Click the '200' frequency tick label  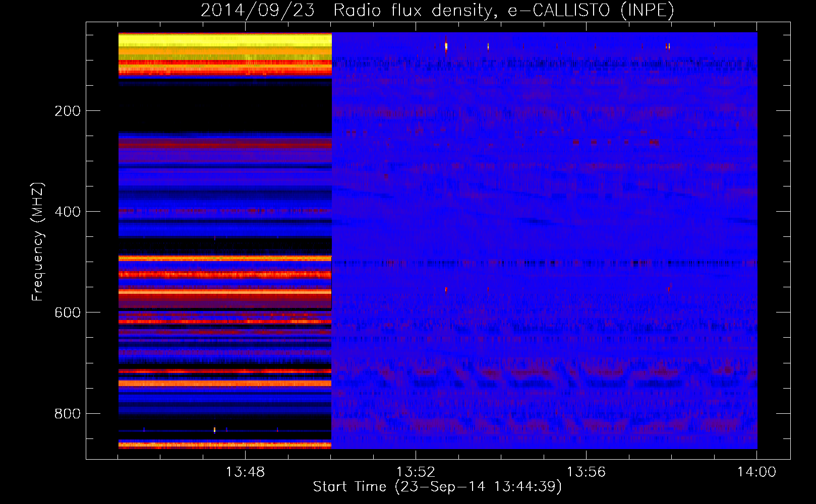click(68, 111)
